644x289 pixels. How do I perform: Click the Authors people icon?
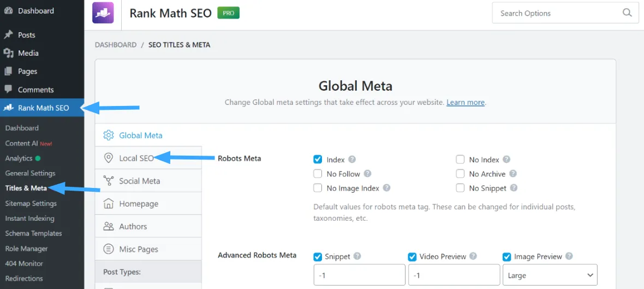109,226
